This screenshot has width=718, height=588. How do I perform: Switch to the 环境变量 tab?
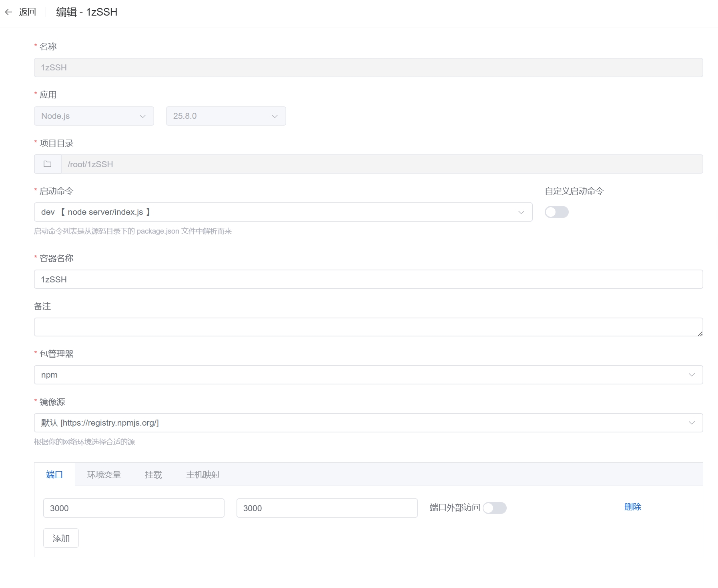(104, 475)
